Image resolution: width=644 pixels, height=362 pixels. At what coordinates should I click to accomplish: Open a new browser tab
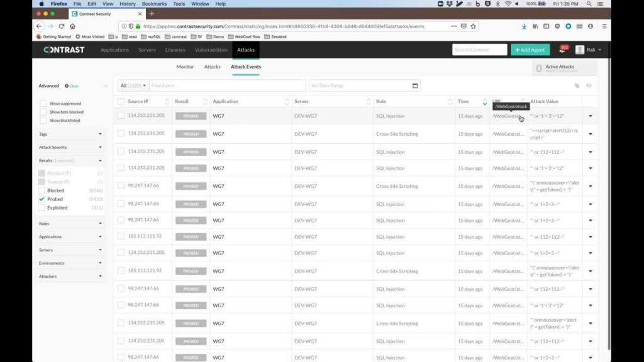152,14
